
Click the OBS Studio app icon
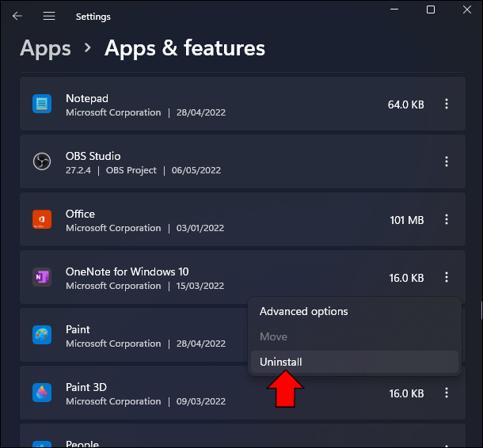point(42,161)
